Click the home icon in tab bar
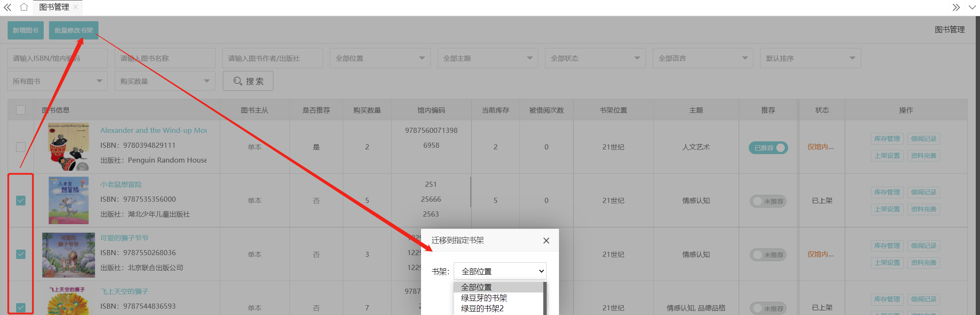Viewport: 980px width, 315px height. [x=24, y=7]
